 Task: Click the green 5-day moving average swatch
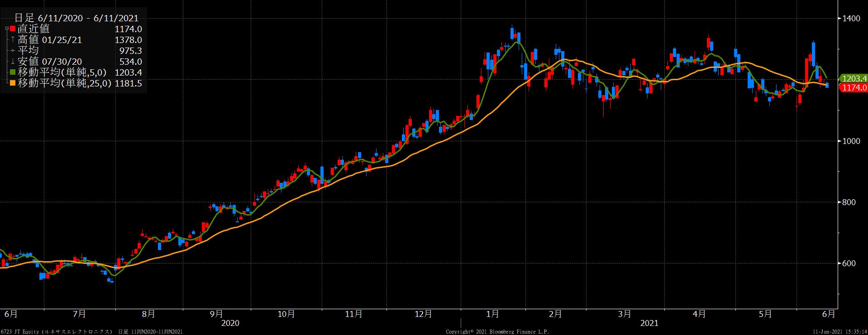(13, 72)
